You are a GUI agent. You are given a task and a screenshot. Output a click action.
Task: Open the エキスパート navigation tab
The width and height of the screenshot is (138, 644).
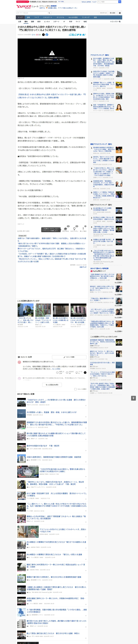pos(48,17)
